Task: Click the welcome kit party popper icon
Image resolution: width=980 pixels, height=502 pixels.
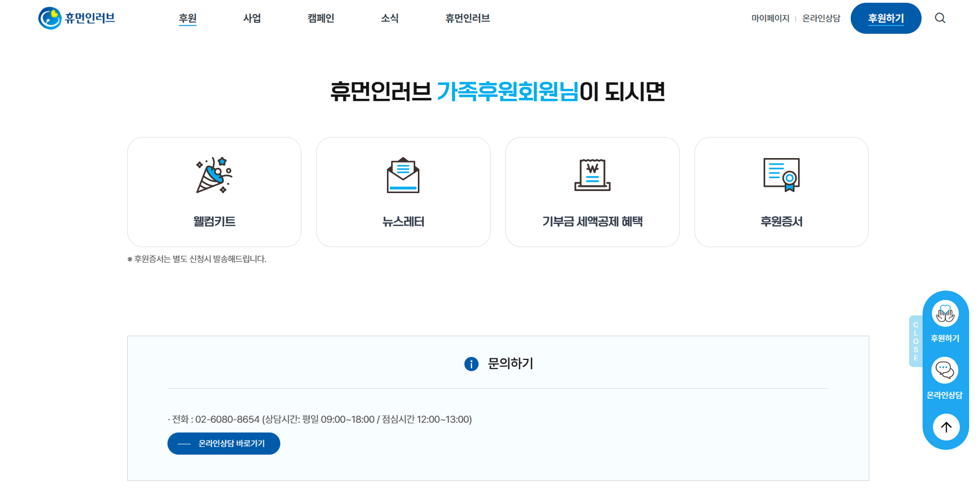Action: 214,175
